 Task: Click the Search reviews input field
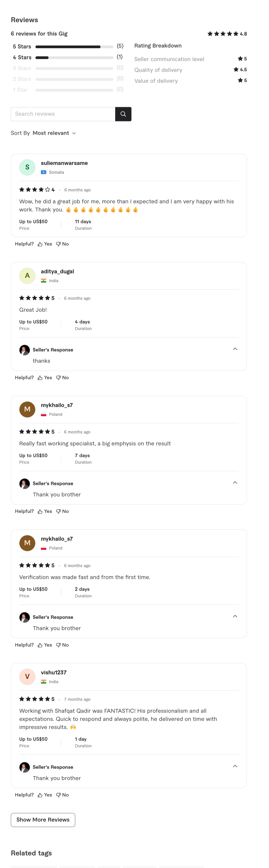point(63,114)
